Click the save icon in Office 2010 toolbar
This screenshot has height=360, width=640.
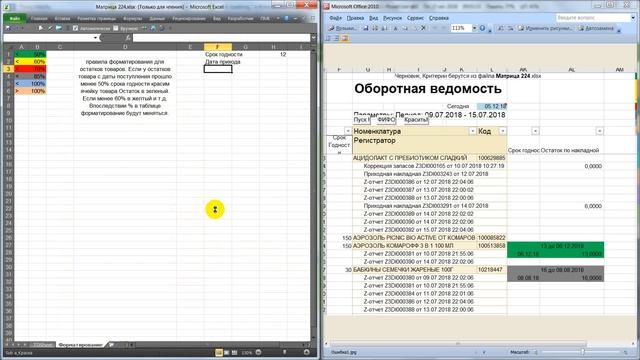coord(366,28)
